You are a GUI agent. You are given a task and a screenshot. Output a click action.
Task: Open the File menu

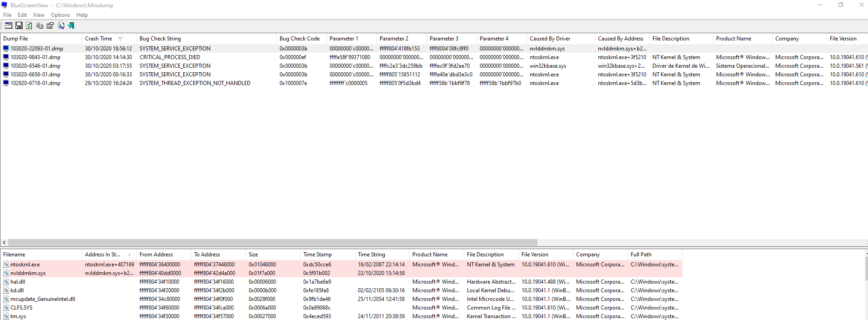pos(7,15)
